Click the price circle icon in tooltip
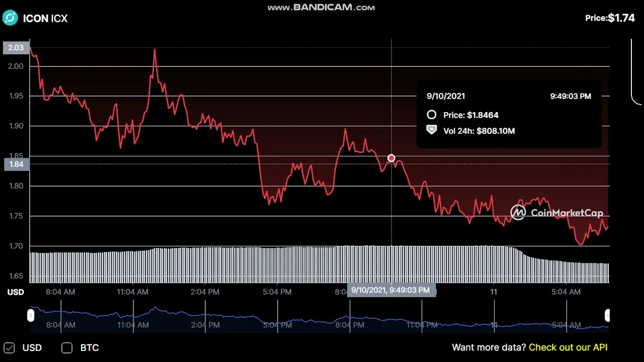 (431, 115)
